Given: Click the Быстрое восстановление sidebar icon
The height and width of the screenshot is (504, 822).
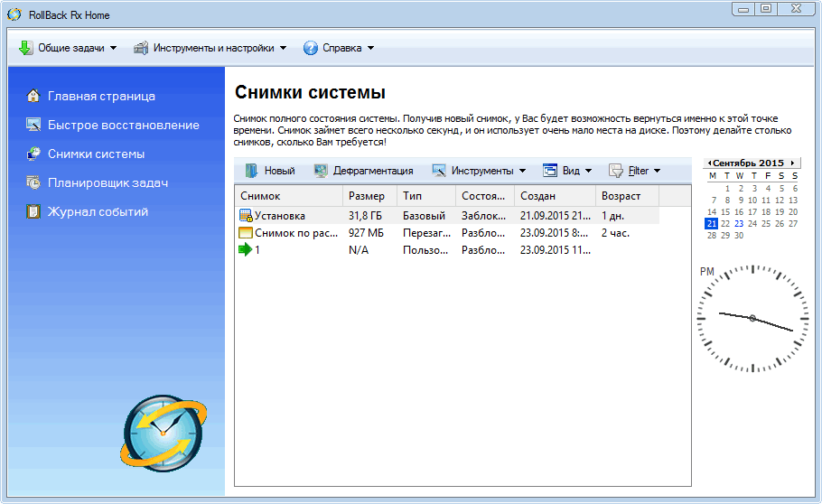Looking at the screenshot, I should 33,125.
